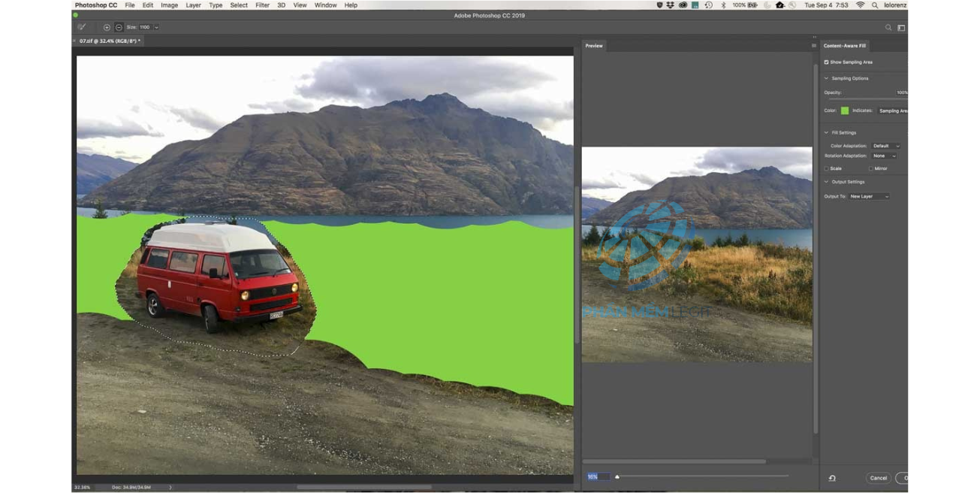Click the Cancel button
Image resolution: width=980 pixels, height=493 pixels.
click(x=878, y=478)
